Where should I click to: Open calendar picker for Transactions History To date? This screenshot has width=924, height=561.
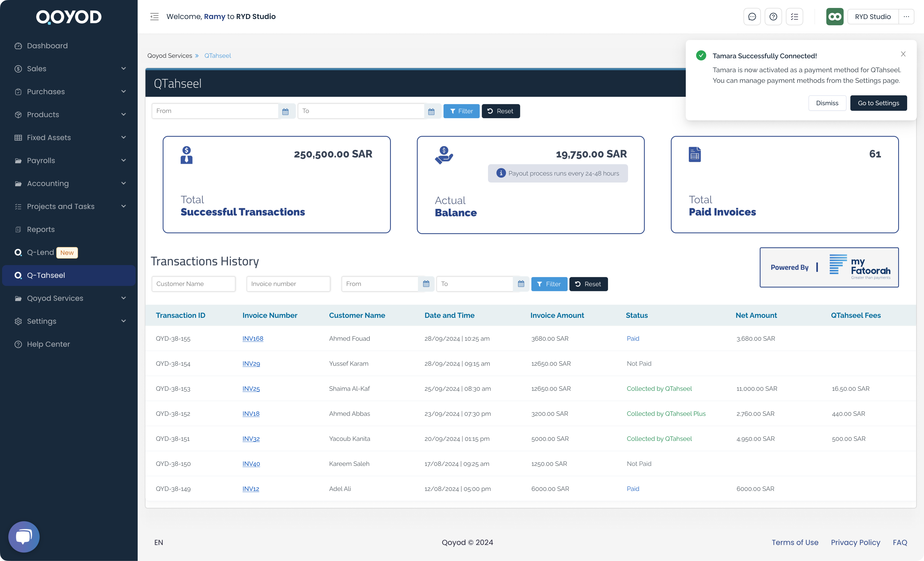point(521,284)
